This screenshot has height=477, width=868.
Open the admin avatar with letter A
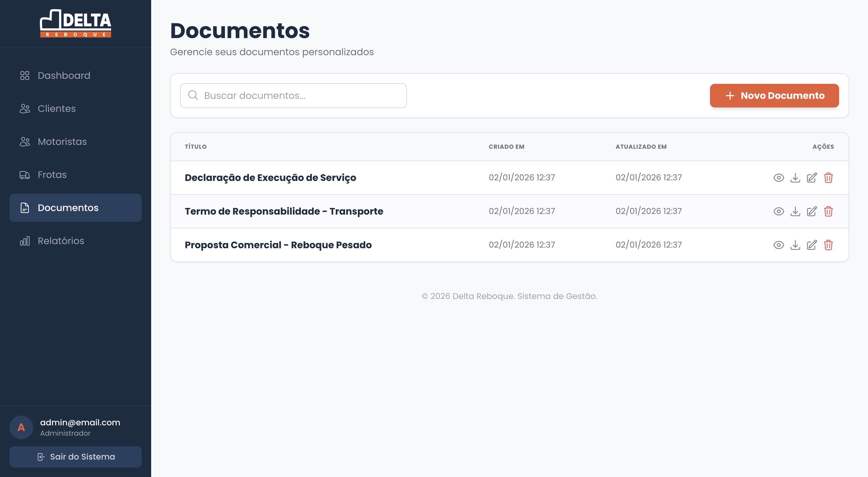point(21,427)
